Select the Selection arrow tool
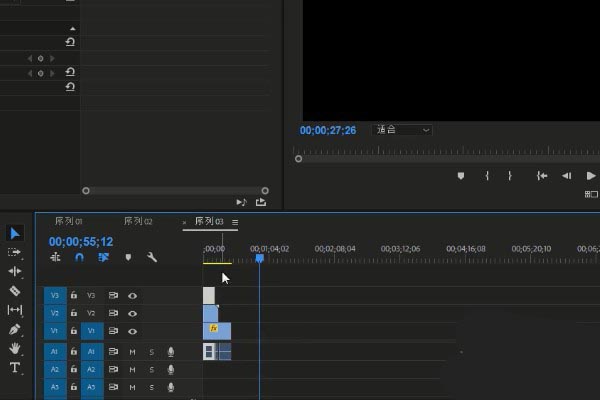This screenshot has height=400, width=600. coord(15,233)
